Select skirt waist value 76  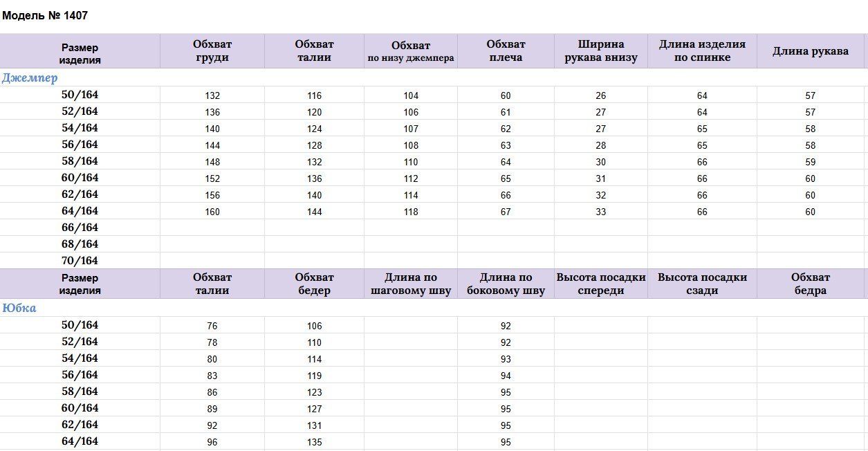coord(212,326)
